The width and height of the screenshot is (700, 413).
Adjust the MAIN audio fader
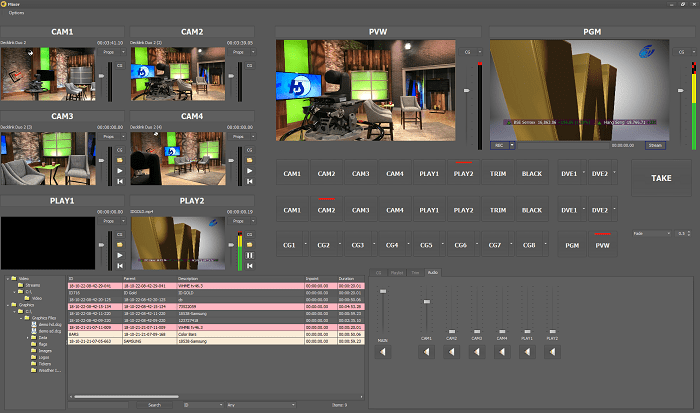383,291
